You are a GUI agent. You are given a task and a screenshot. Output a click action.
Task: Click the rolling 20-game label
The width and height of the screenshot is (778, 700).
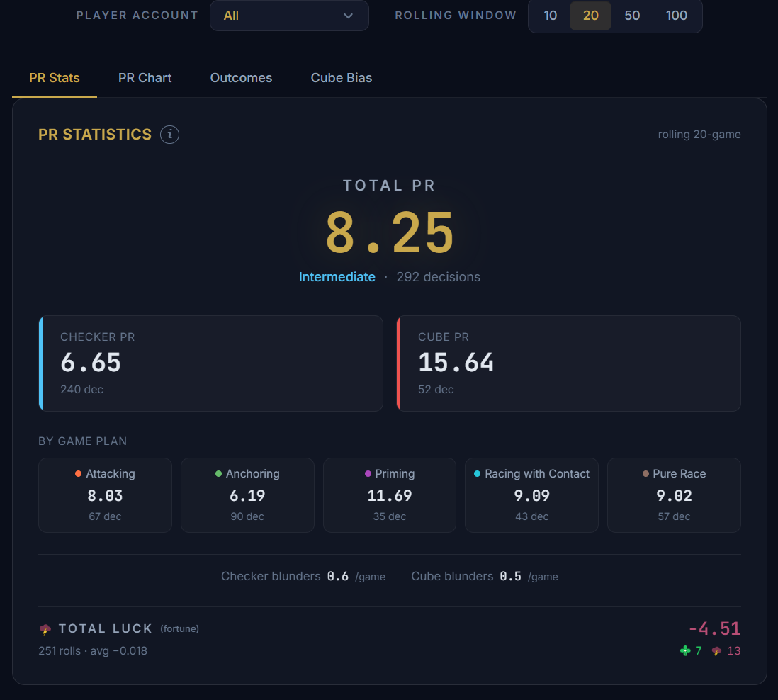(699, 135)
